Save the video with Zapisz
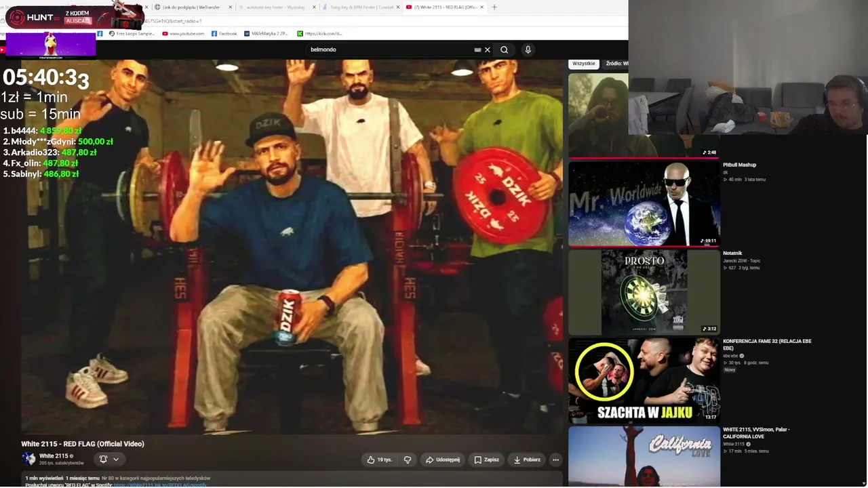Screen dimensions: 868x488 [487, 460]
